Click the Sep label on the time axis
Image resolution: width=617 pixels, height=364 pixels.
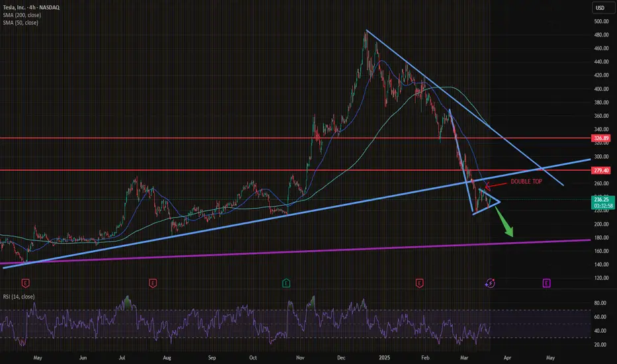212,357
